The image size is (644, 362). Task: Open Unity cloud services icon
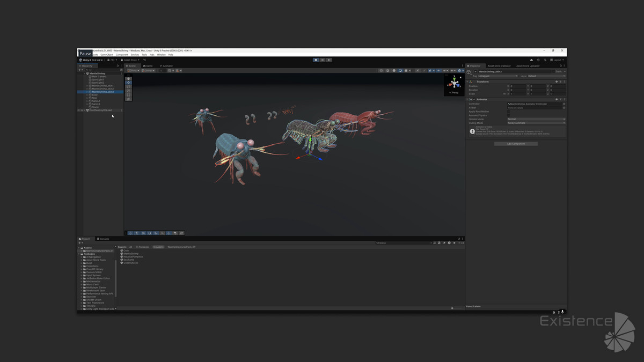531,60
